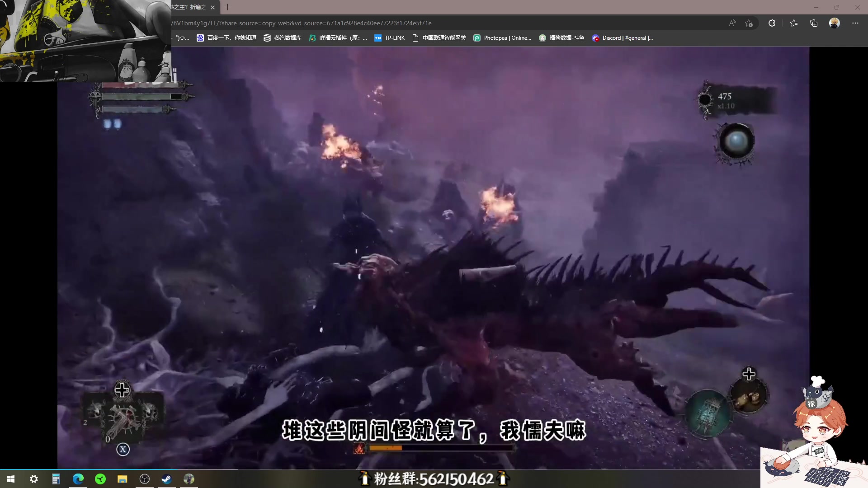This screenshot has height=488, width=868.
Task: Open the TP-LINK bookmark
Action: 389,38
